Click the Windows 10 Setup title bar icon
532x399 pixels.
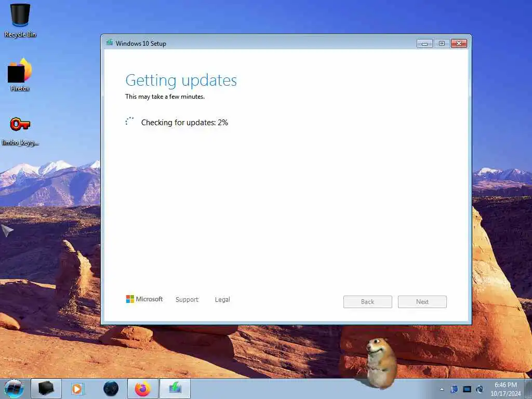109,43
